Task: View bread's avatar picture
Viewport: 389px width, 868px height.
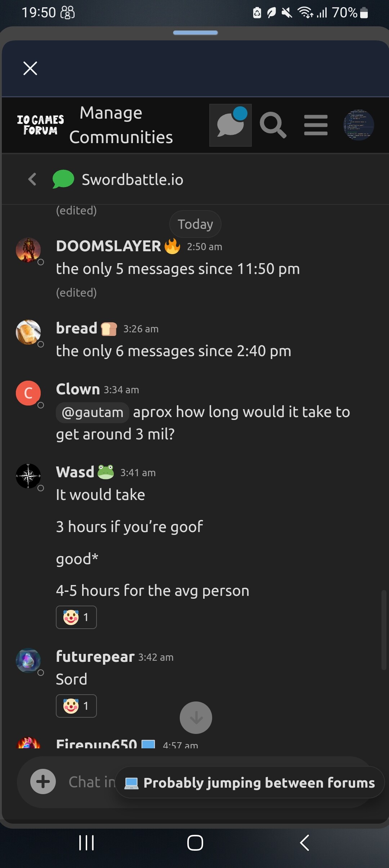Action: pyautogui.click(x=28, y=332)
